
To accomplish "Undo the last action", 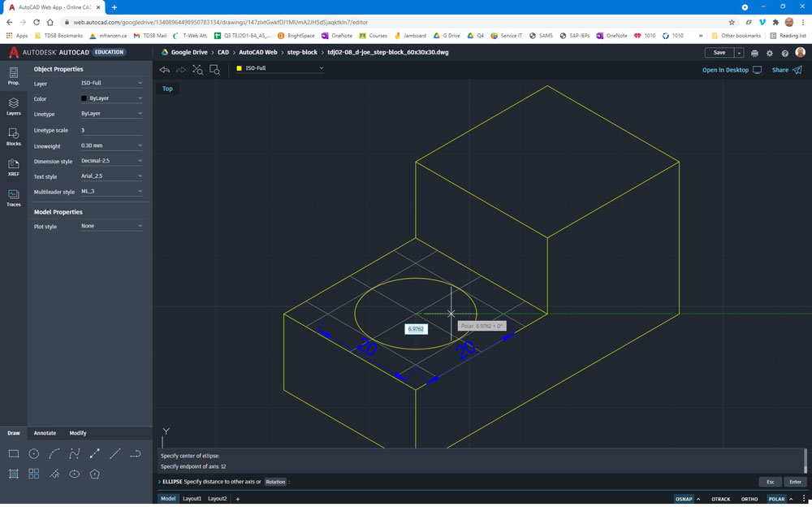I will click(165, 70).
